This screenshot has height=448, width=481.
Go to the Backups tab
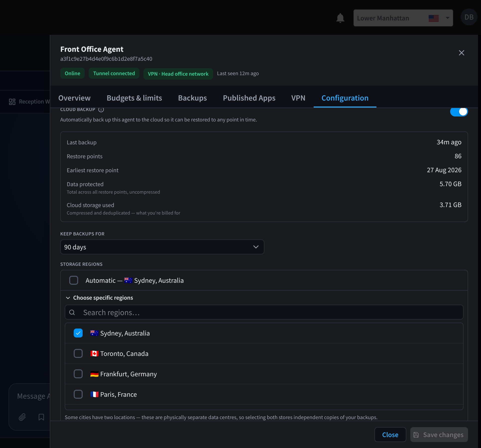tap(192, 98)
